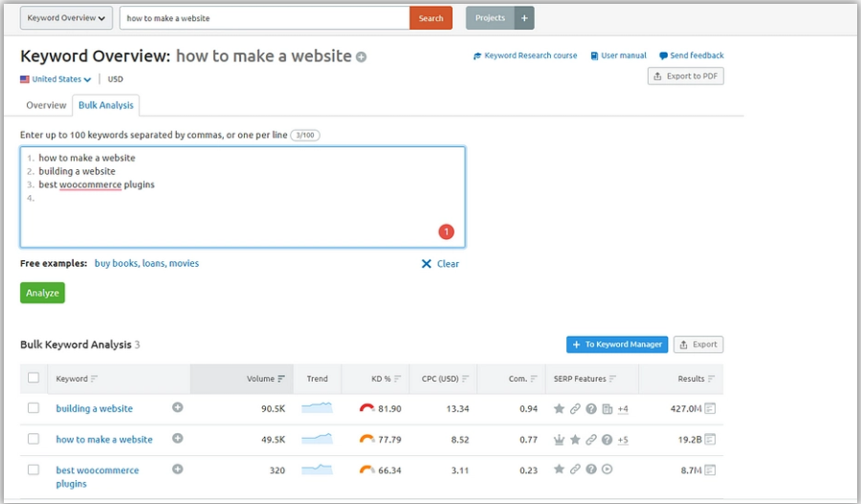
Task: Sort table by Results column
Action: [696, 379]
